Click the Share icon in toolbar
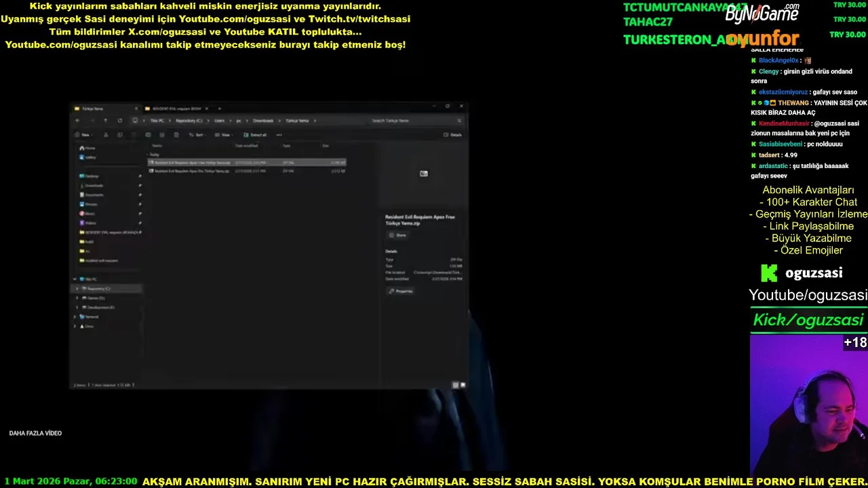 pyautogui.click(x=162, y=135)
